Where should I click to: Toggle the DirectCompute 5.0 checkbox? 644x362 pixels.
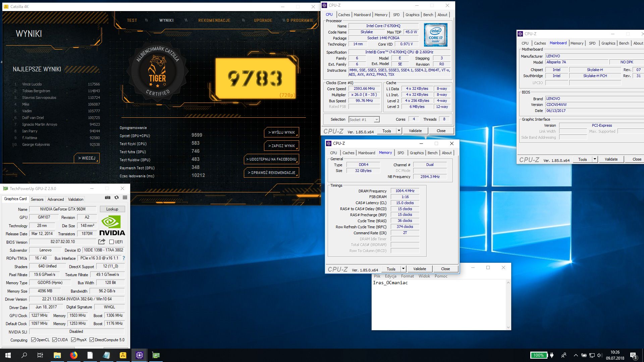92,340
